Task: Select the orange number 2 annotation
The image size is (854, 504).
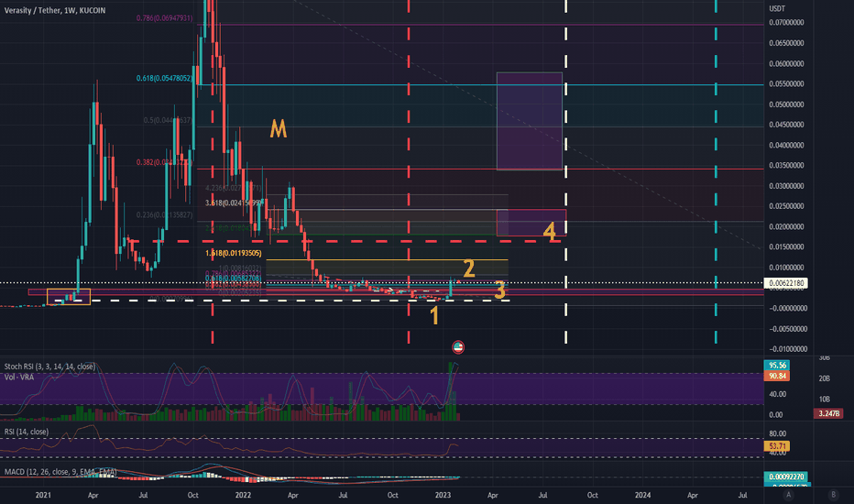Action: tap(469, 268)
